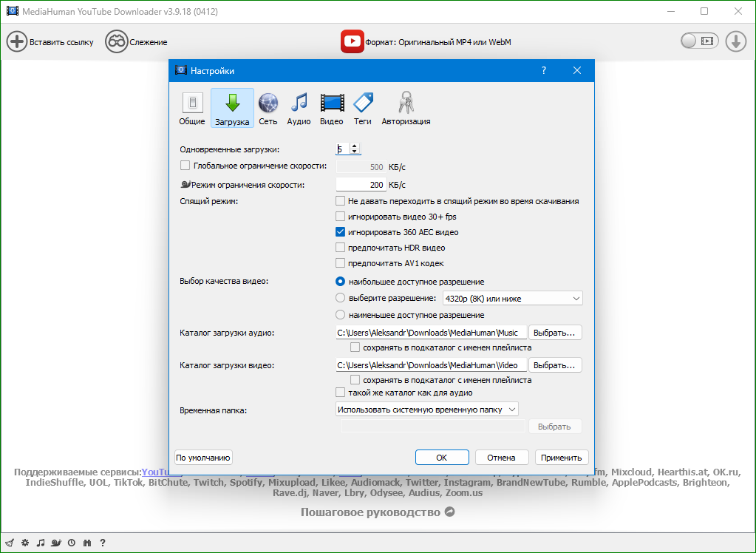Click the start all downloads arrow icon
Image resolution: width=756 pixels, height=553 pixels.
(x=735, y=41)
